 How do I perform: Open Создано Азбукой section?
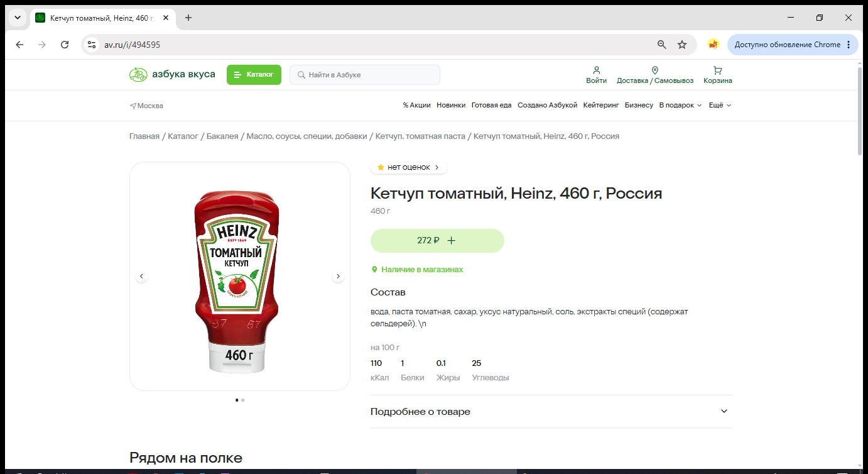(x=547, y=106)
